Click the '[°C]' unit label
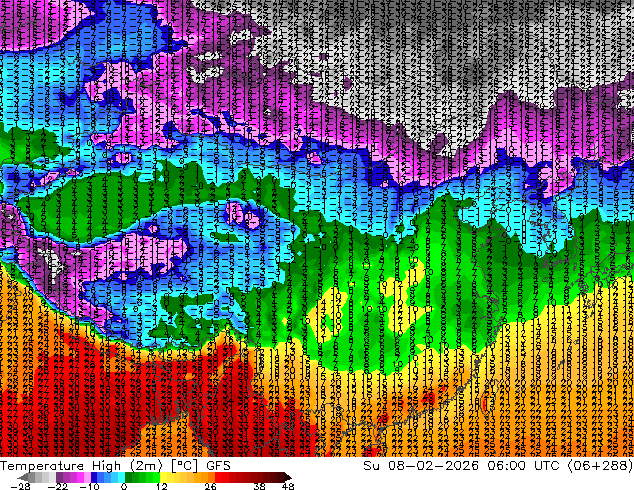The image size is (634, 490). (184, 466)
